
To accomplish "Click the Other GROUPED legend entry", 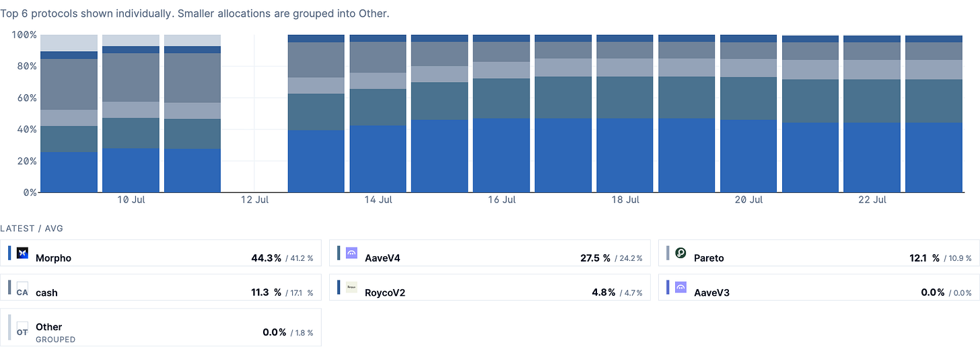I will click(x=161, y=327).
